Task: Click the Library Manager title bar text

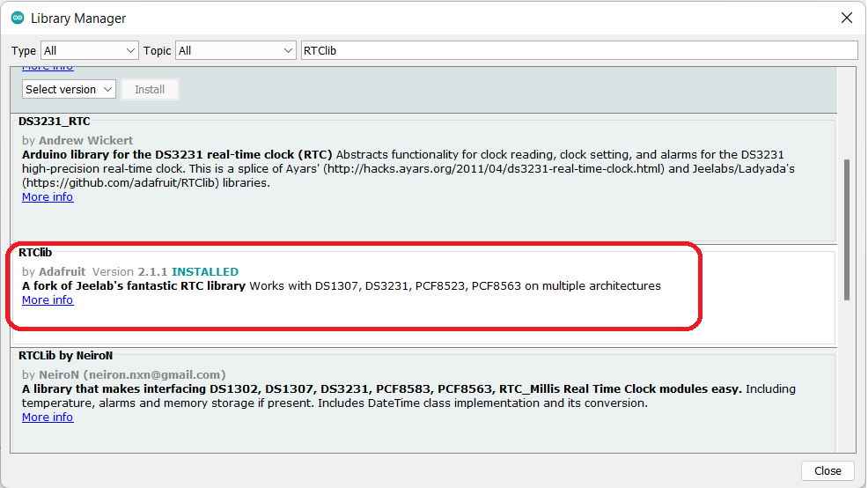Action: click(x=78, y=18)
